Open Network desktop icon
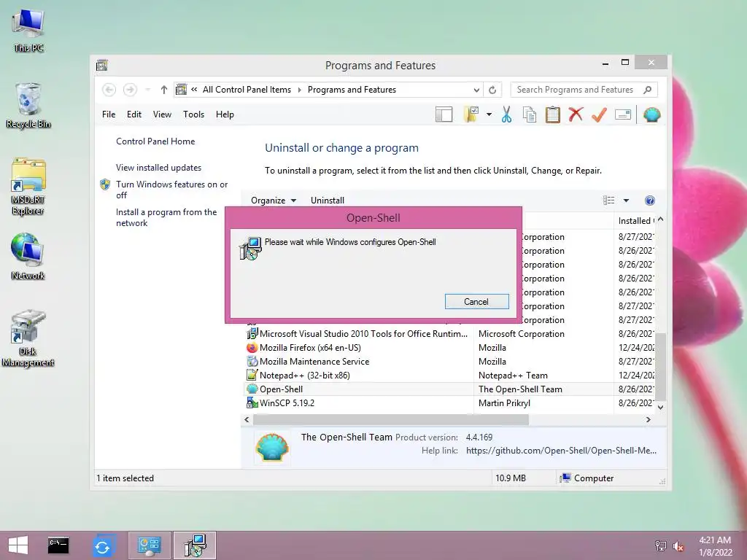747x560 pixels. (x=28, y=256)
